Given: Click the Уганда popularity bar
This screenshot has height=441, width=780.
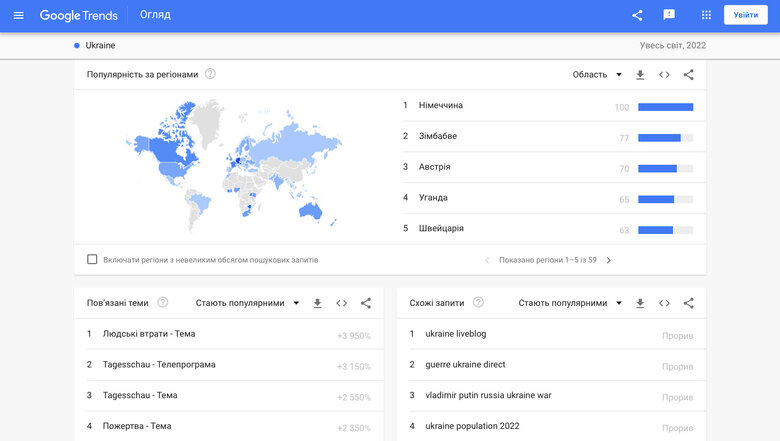Looking at the screenshot, I should click(x=666, y=199).
